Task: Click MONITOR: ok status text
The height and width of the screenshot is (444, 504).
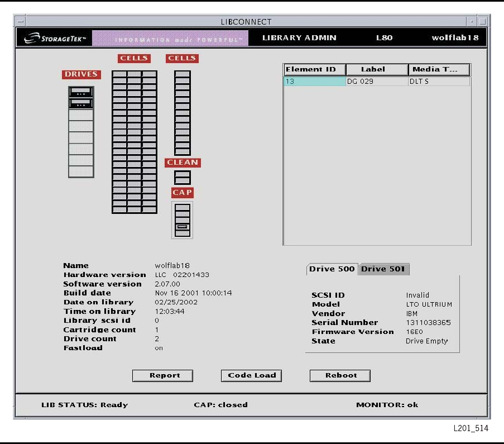Action: click(x=387, y=405)
